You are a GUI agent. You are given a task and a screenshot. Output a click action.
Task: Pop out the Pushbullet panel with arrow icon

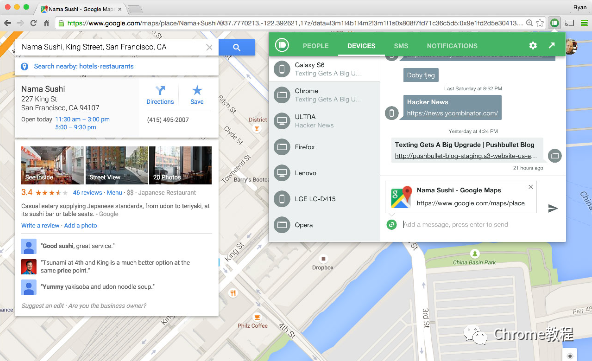click(552, 45)
